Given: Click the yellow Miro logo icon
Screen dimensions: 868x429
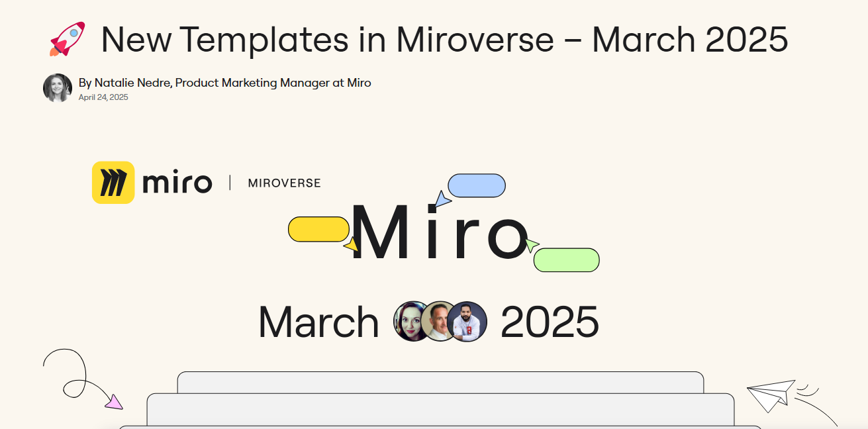Looking at the screenshot, I should [x=113, y=183].
